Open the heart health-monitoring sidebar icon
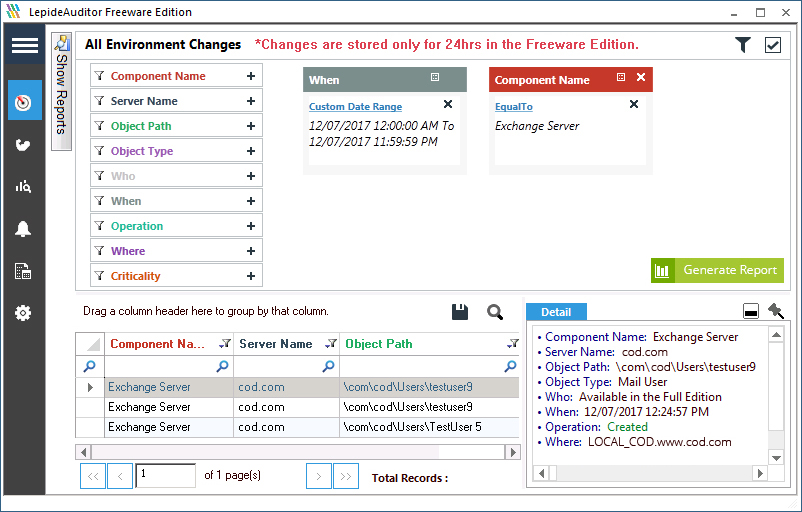This screenshot has height=512, width=802. pyautogui.click(x=23, y=145)
